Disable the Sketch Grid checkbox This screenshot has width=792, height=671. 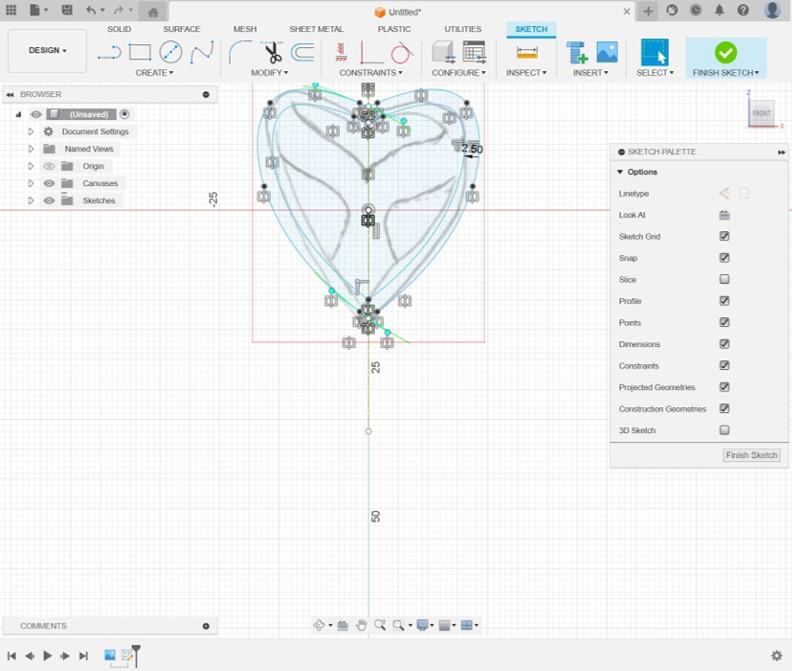coord(724,237)
